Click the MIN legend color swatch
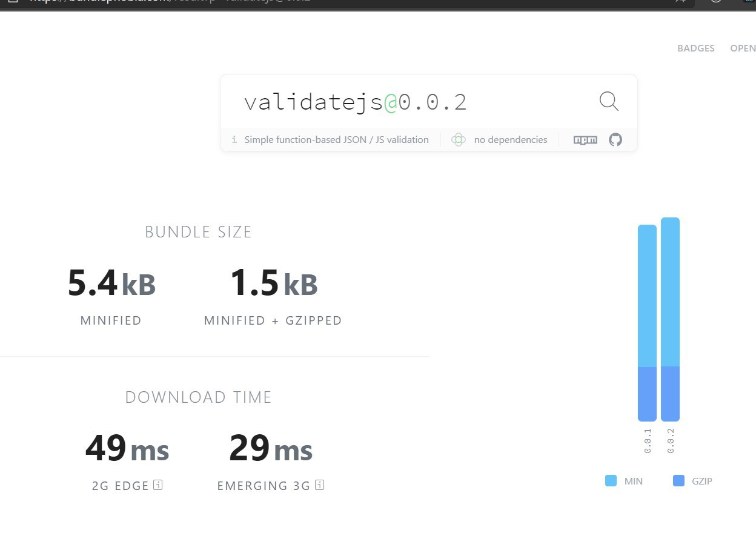This screenshot has width=756, height=536. [611, 481]
